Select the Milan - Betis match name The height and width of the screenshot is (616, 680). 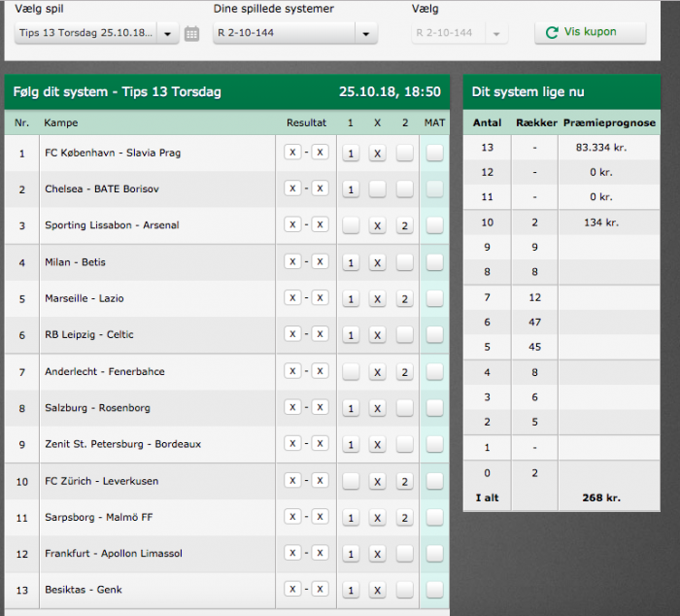[75, 262]
